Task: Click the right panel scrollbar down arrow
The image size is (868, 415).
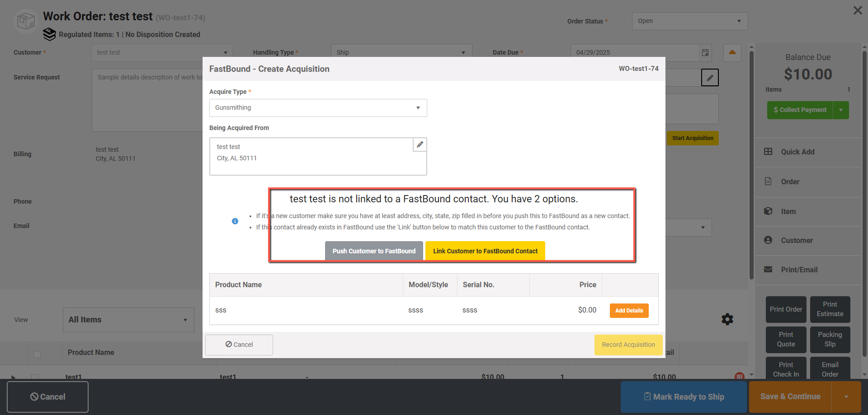Action: point(864,374)
